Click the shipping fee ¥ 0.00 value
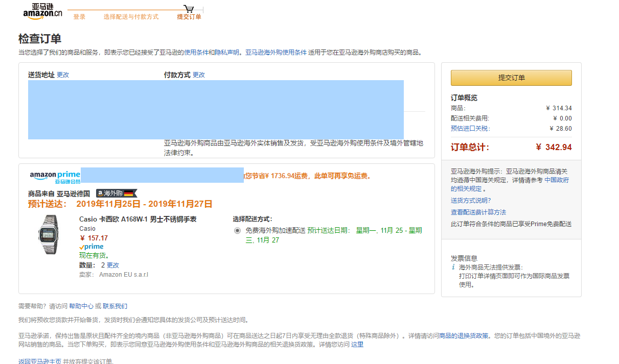 (562, 118)
